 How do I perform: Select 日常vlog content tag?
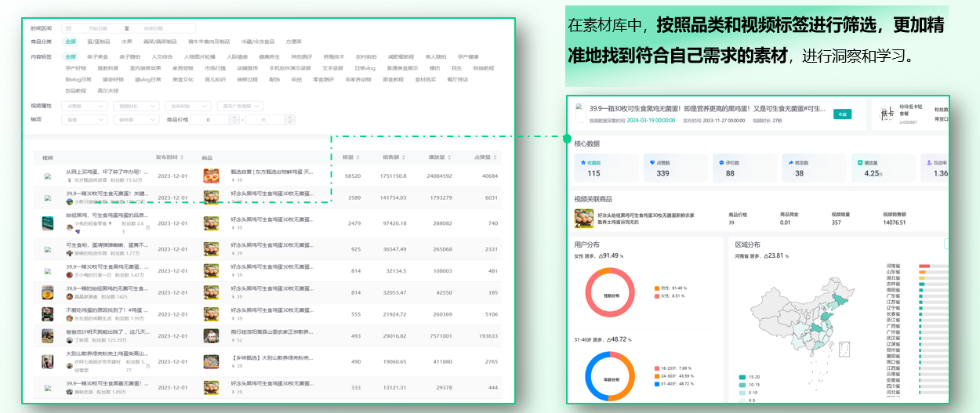(365, 68)
